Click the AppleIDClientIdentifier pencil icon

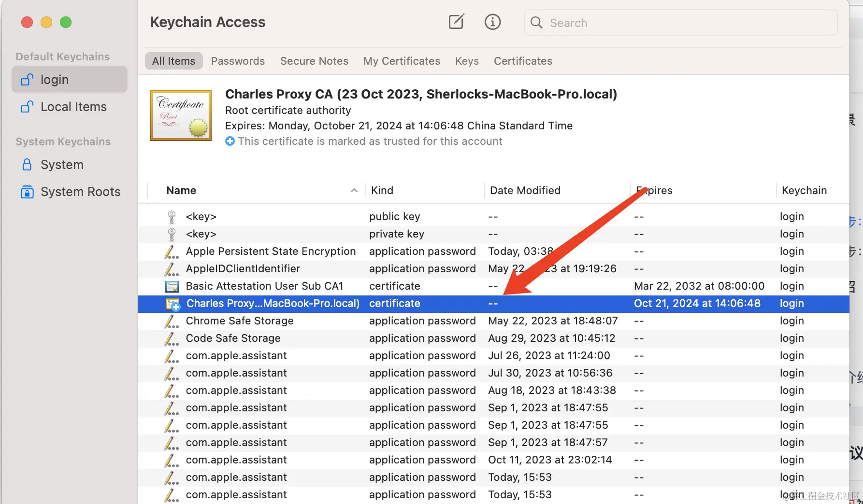pyautogui.click(x=171, y=269)
